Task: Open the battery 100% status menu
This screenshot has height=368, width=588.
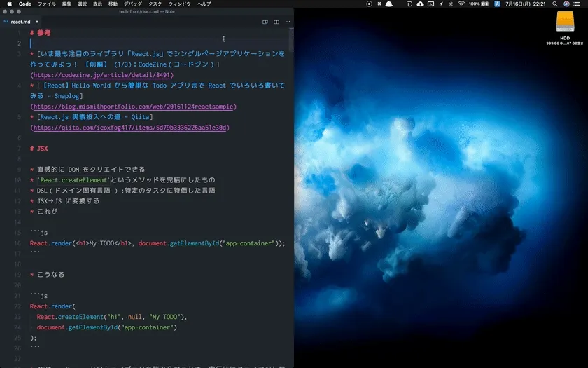Action: 479,4
